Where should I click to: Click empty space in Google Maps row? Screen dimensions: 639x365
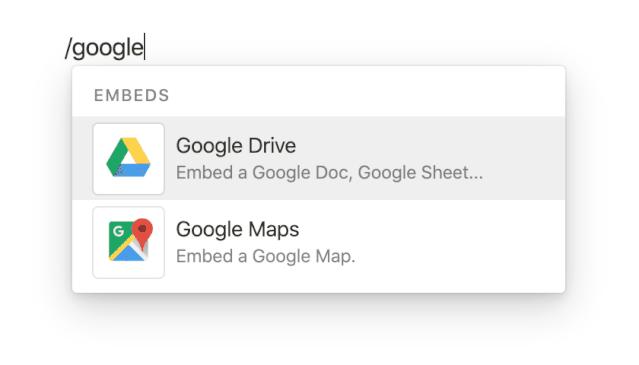coord(461,242)
